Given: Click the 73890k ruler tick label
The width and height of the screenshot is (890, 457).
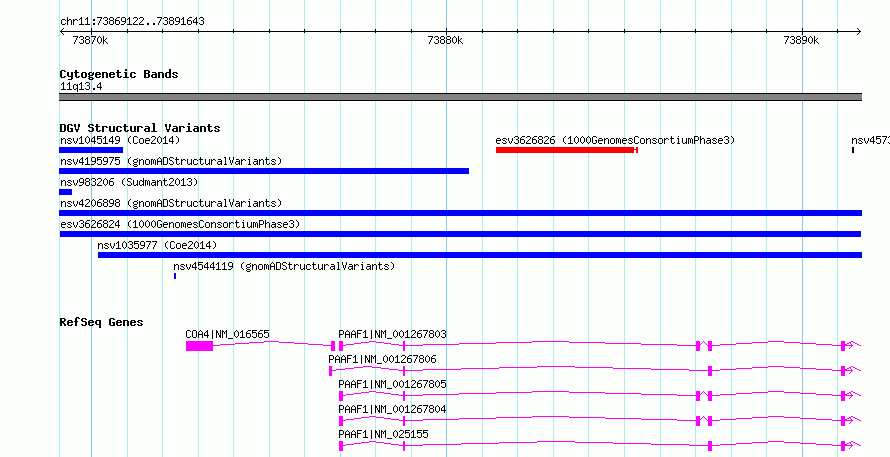Looking at the screenshot, I should pos(801,40).
